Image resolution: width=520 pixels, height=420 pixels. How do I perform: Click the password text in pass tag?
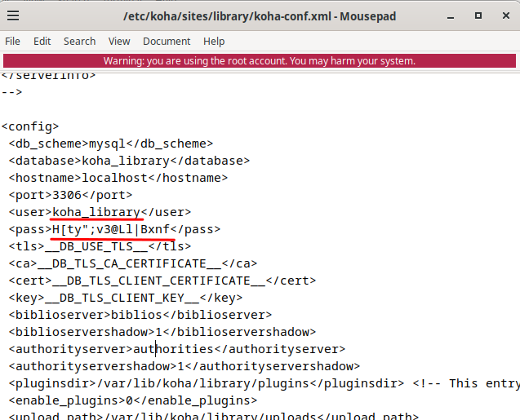pos(111,229)
